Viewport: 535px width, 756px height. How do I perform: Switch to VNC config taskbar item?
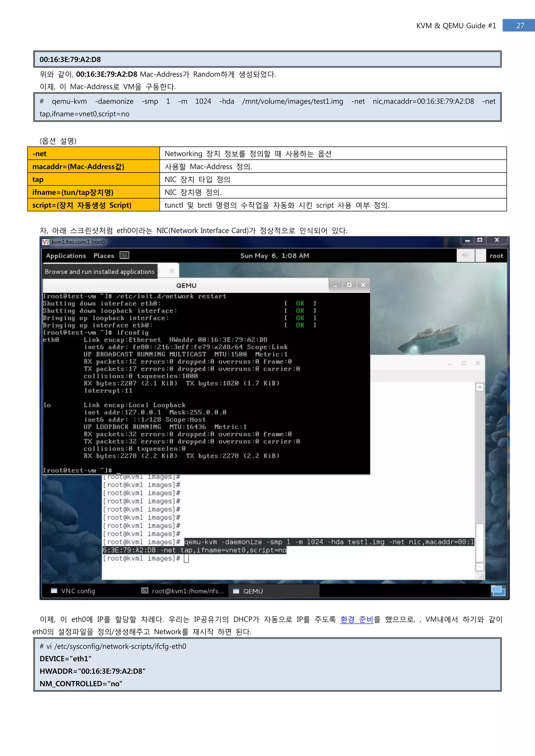pyautogui.click(x=73, y=591)
